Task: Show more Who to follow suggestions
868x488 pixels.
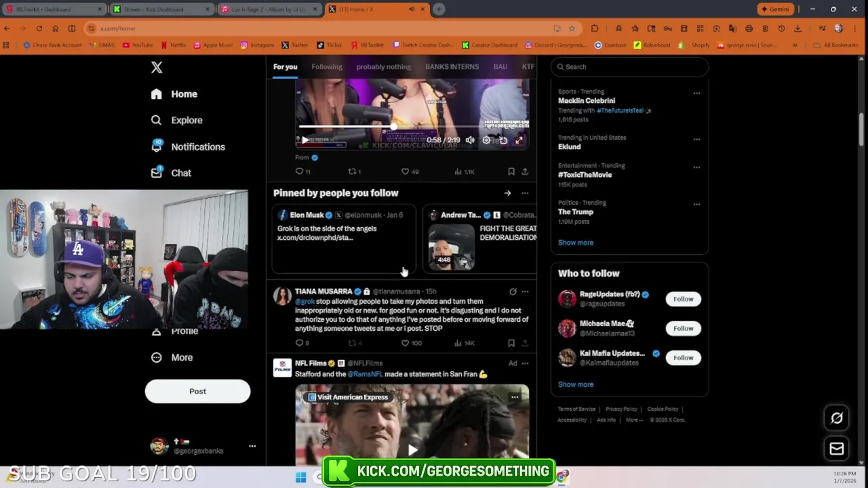Action: (575, 384)
